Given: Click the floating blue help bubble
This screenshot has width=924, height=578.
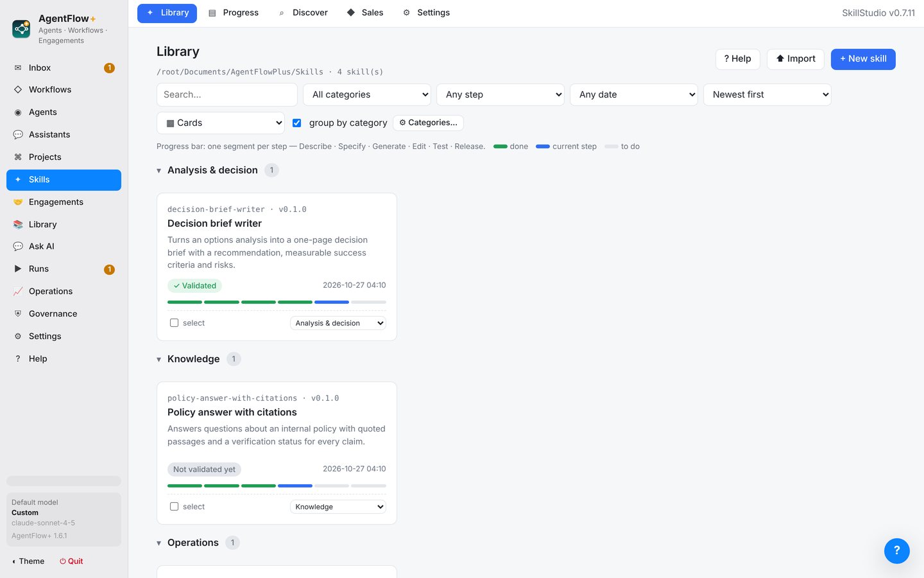Looking at the screenshot, I should tap(897, 550).
